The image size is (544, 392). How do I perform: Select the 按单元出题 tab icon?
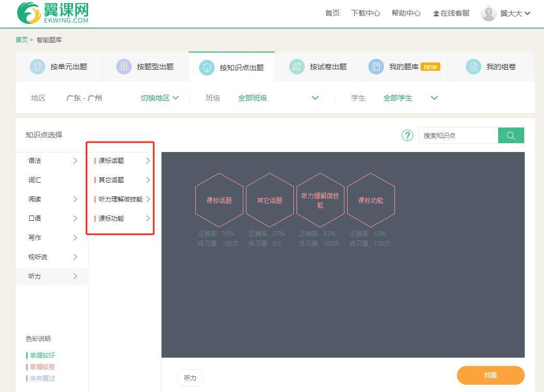click(38, 67)
